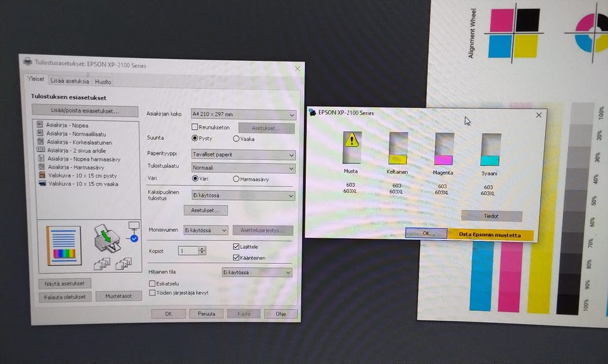Toggle the Lajittele checkbox
This screenshot has width=608, height=364.
[x=236, y=246]
